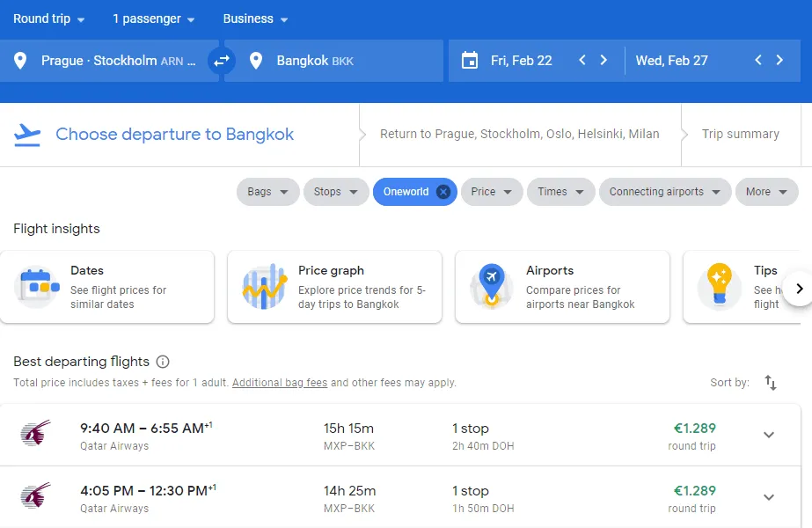Swap origin and destination airports
Screen dimensions: 812x528
pyautogui.click(x=221, y=61)
